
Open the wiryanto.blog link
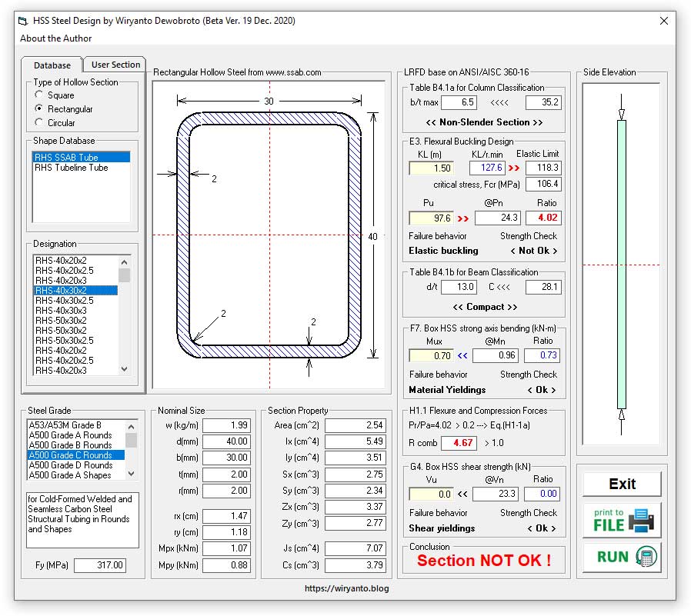[346, 589]
